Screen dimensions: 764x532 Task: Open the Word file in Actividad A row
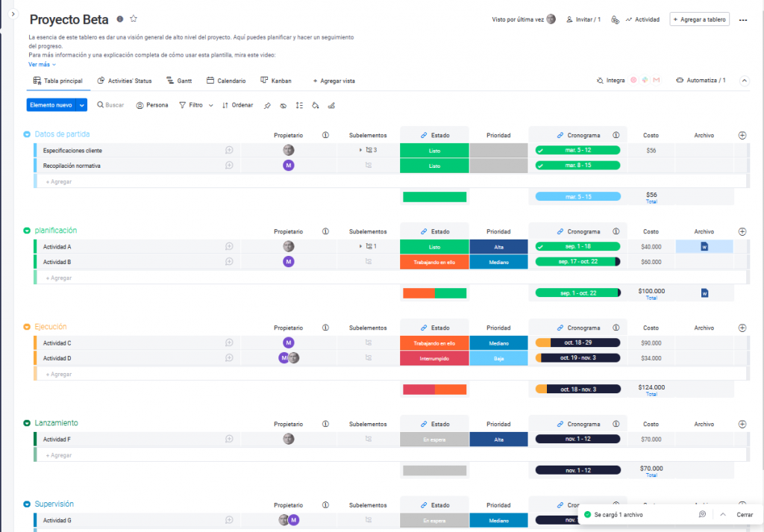pyautogui.click(x=704, y=247)
